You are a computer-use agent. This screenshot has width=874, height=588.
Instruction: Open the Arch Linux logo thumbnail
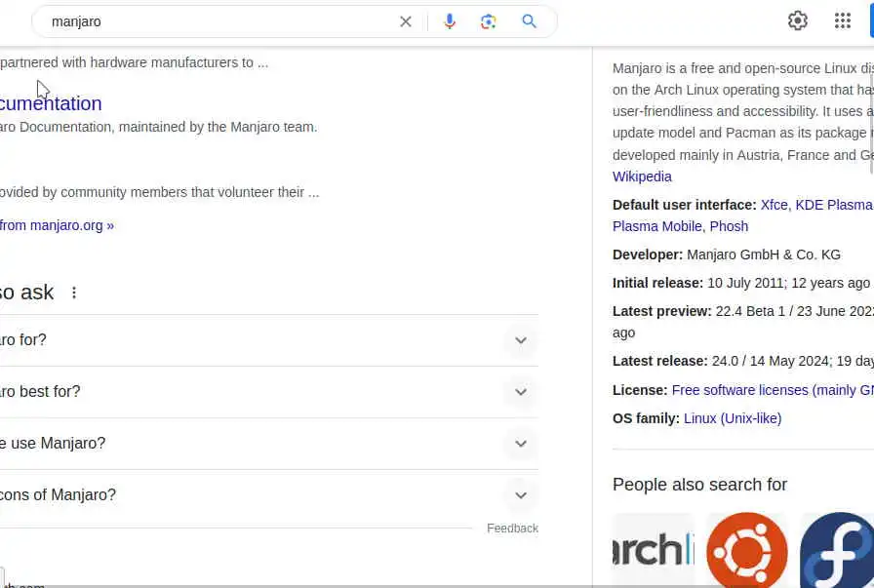(x=654, y=550)
